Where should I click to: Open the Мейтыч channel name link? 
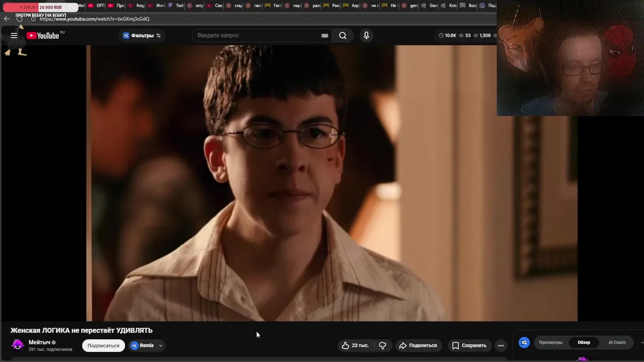(x=39, y=342)
